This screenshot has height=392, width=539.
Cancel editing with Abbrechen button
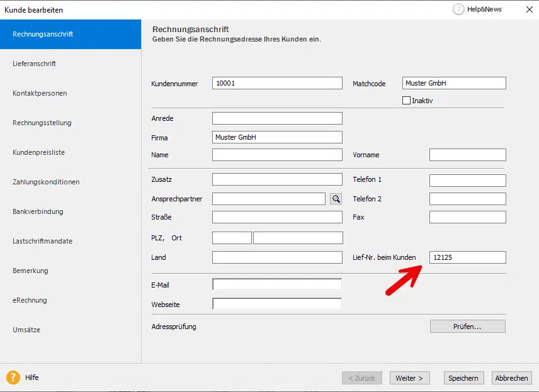click(511, 378)
